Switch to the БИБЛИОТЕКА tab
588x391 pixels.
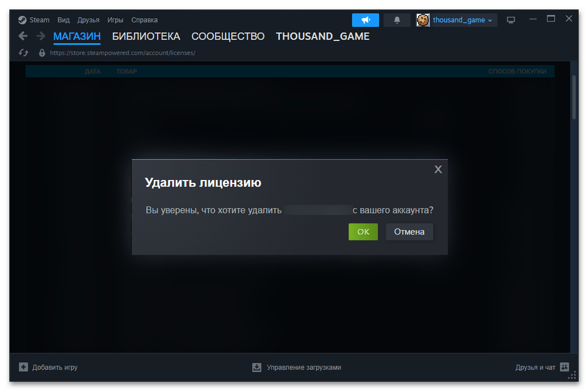[x=146, y=36]
